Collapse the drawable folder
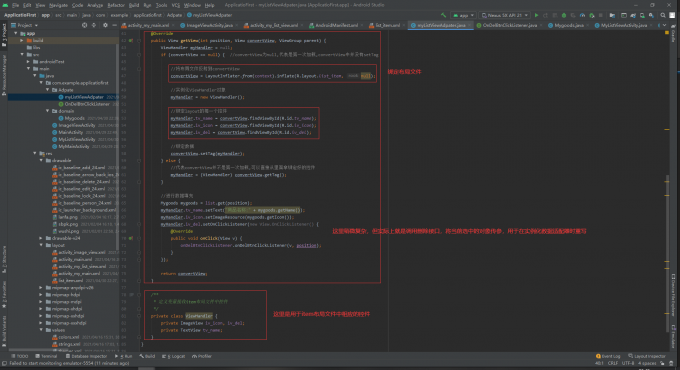The height and width of the screenshot is (370, 680). [42, 160]
